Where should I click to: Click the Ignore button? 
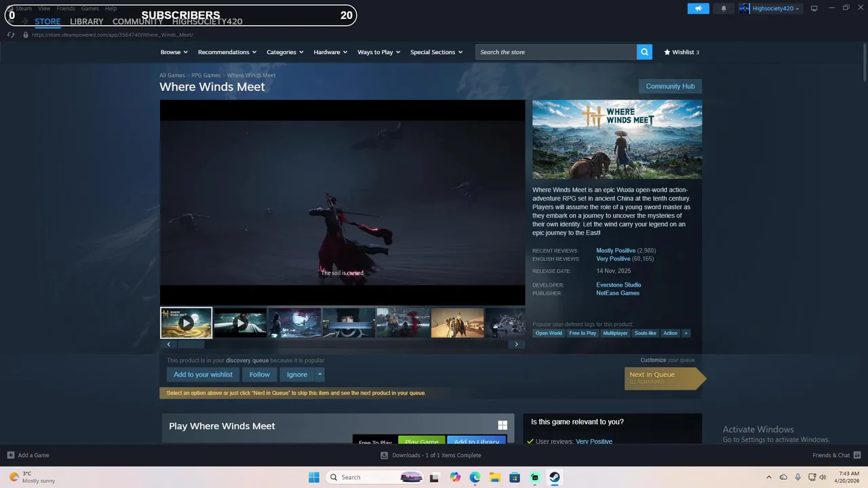(x=297, y=374)
